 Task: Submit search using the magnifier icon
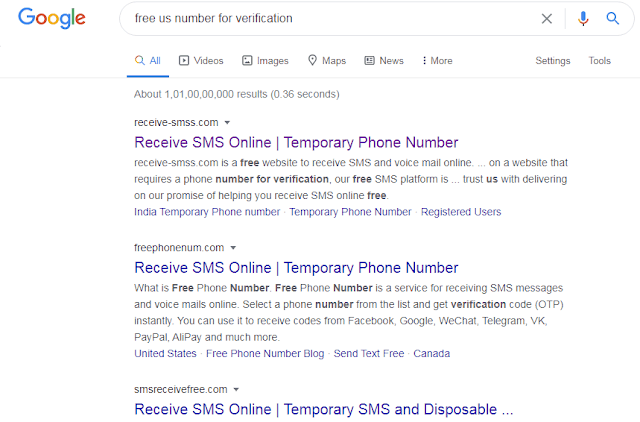tap(612, 18)
